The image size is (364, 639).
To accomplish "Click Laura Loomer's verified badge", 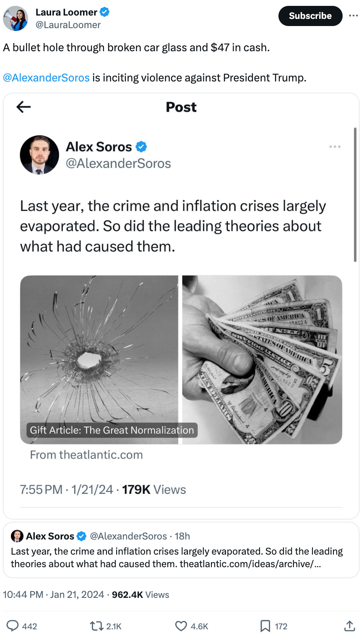I will click(105, 12).
